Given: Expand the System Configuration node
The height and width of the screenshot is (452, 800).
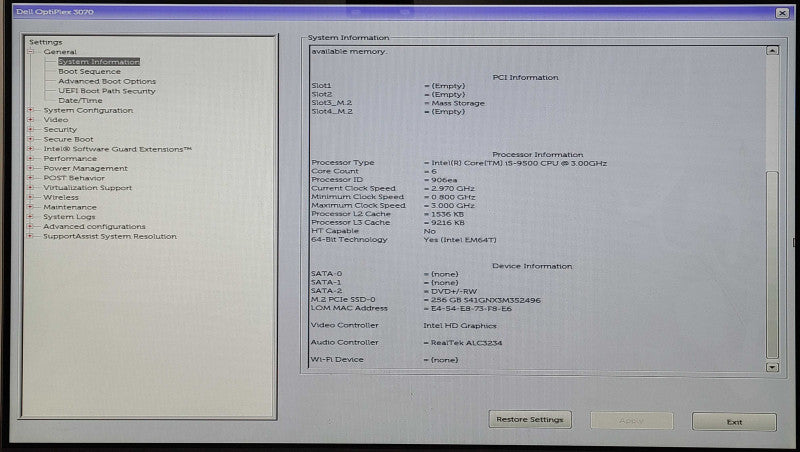Looking at the screenshot, I should pos(31,110).
